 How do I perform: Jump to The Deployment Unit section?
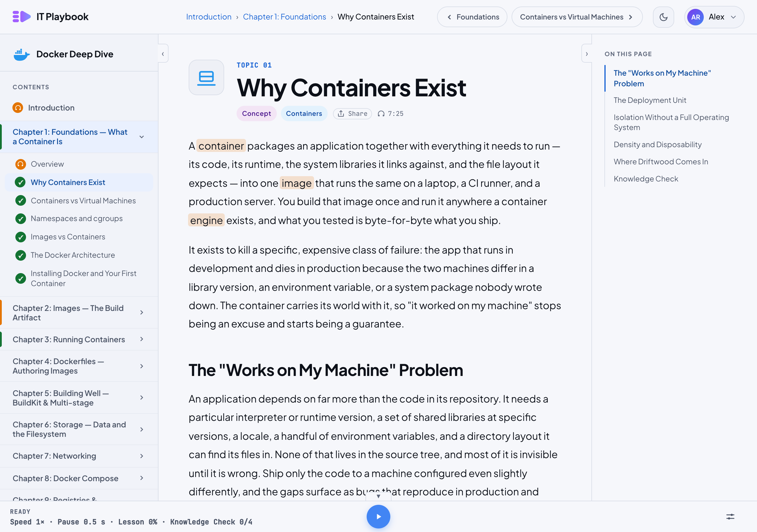[650, 100]
